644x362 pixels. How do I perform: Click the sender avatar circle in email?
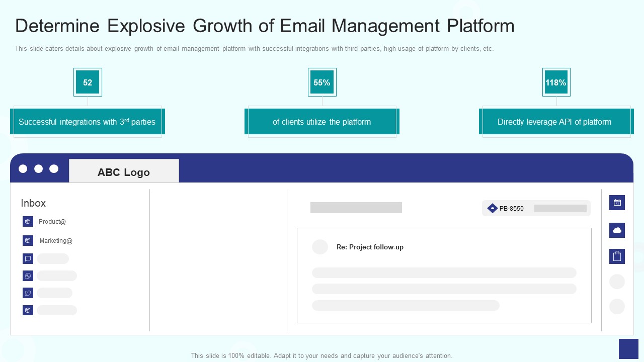click(x=320, y=247)
